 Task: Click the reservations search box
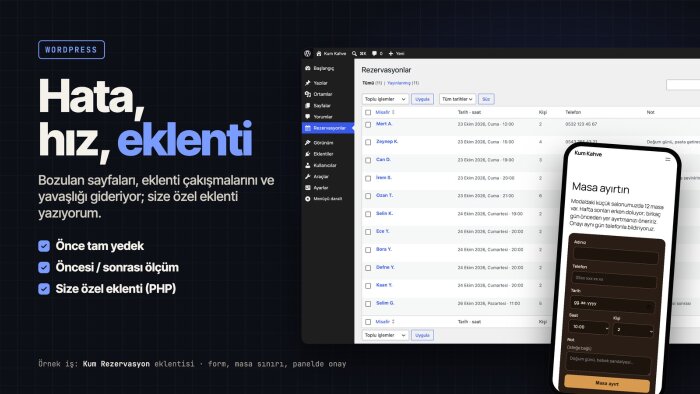tap(683, 84)
